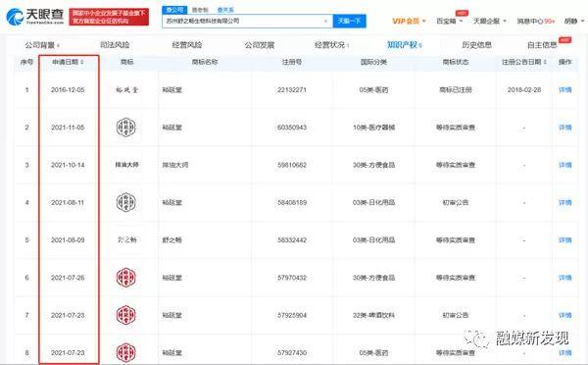This screenshot has width=588, height=365.
Task: Open the red 国家中小企业发展子基金 banner
Action: [109, 17]
